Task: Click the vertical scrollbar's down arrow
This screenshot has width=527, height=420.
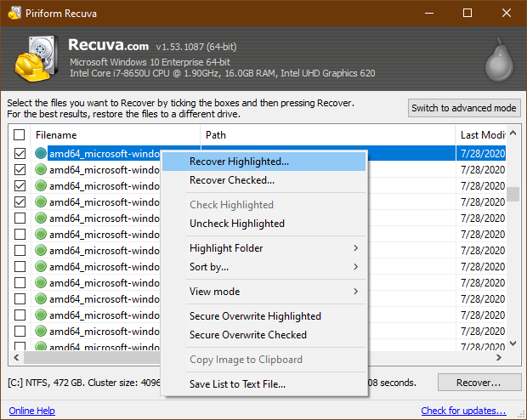Action: coord(513,343)
